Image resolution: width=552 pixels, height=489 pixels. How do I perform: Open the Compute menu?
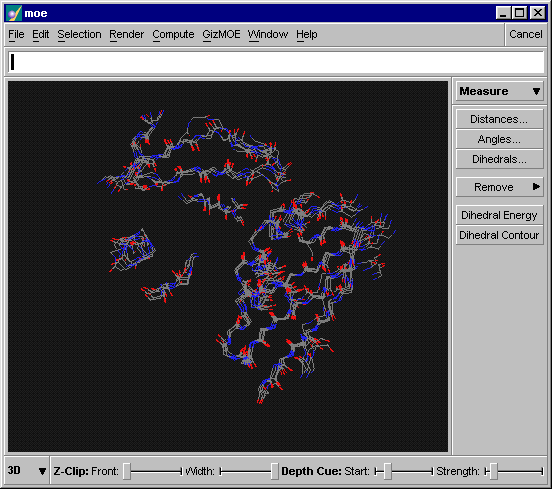[x=173, y=35]
